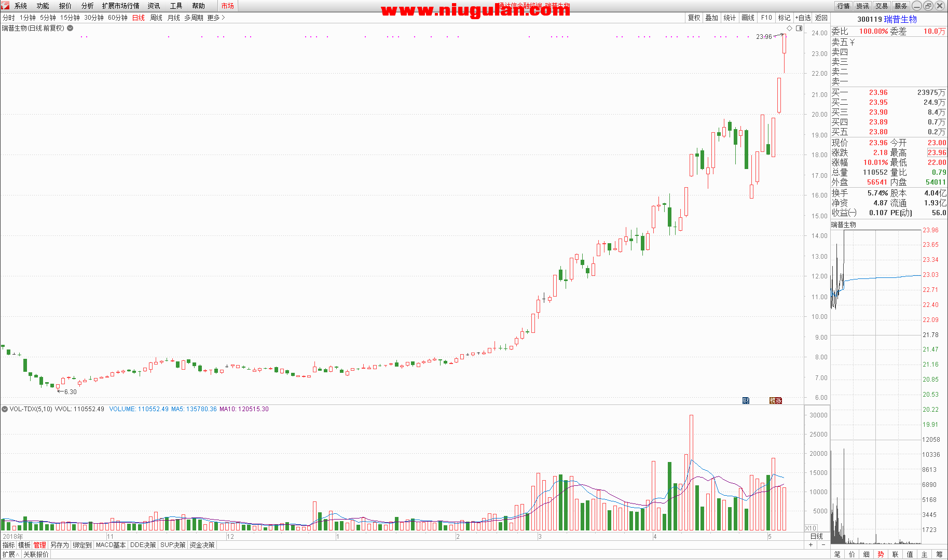
Task: Open the 报价 menu
Action: pyautogui.click(x=65, y=6)
